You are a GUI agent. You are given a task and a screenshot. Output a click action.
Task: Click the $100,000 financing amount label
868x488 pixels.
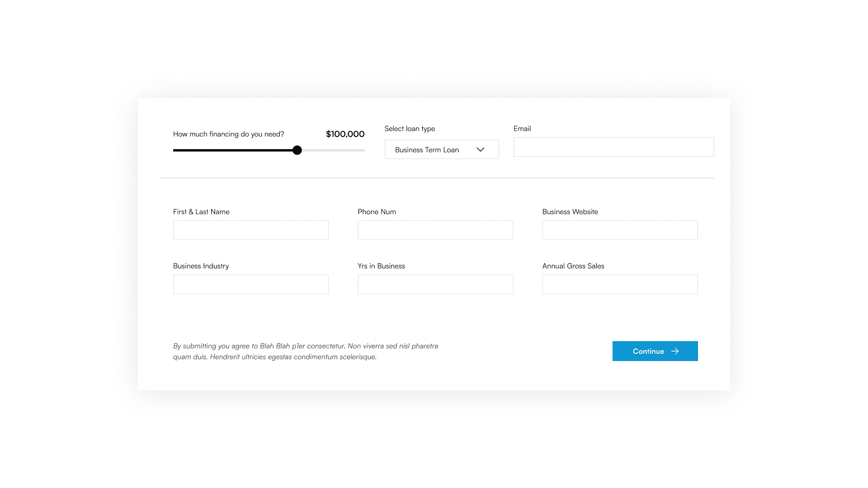[x=345, y=133]
